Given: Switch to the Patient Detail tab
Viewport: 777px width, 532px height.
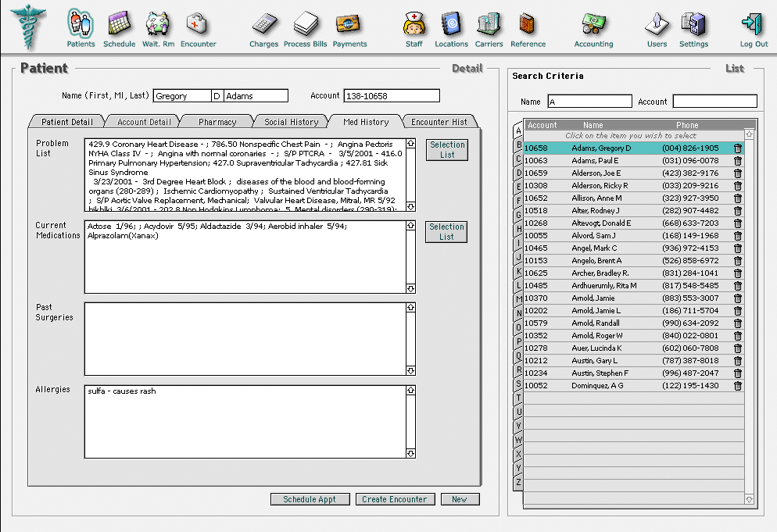Looking at the screenshot, I should pos(67,122).
